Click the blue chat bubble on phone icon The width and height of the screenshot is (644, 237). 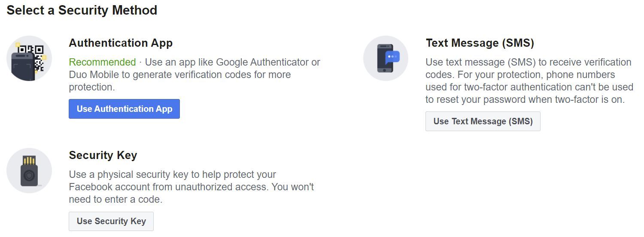[x=392, y=57]
